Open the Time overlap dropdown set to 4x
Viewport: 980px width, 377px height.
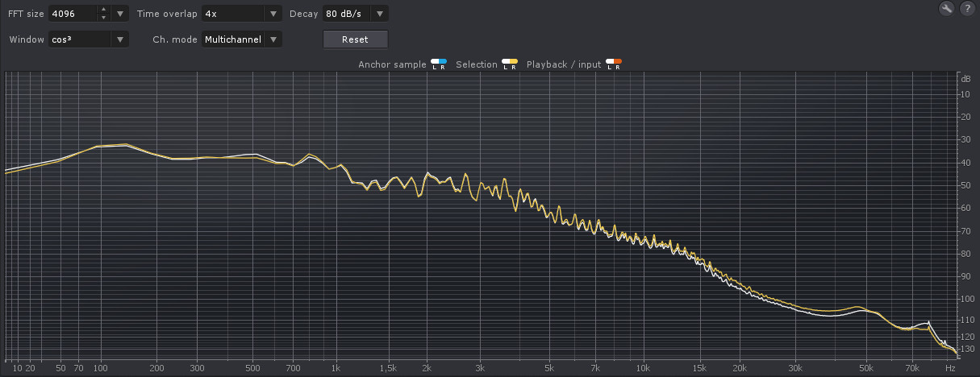(241, 14)
